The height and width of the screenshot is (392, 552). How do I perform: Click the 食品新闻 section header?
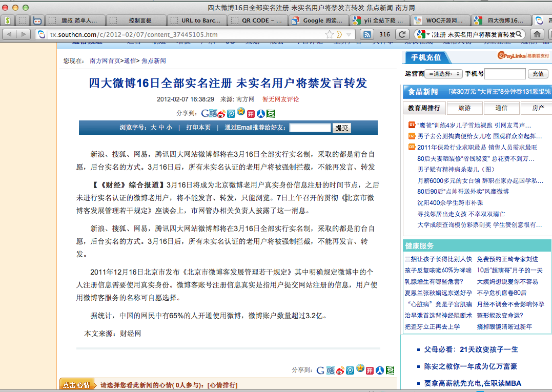pos(422,92)
